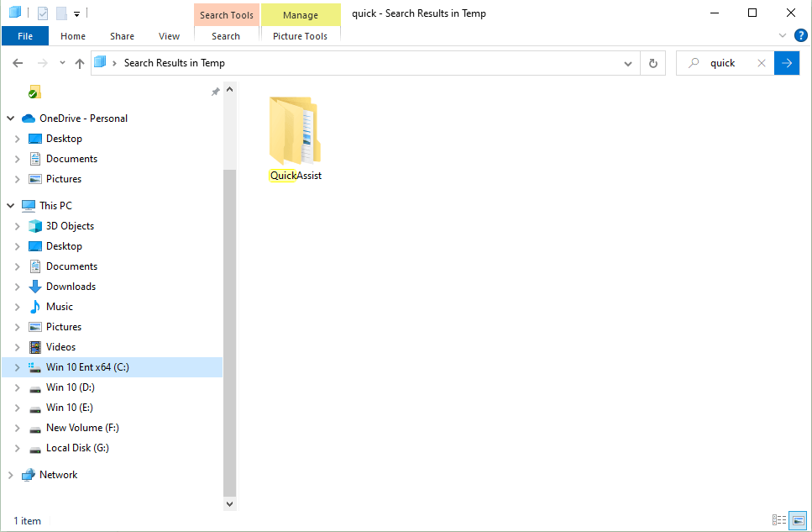Click the Refresh button in address bar
The width and height of the screenshot is (812, 532).
point(653,63)
